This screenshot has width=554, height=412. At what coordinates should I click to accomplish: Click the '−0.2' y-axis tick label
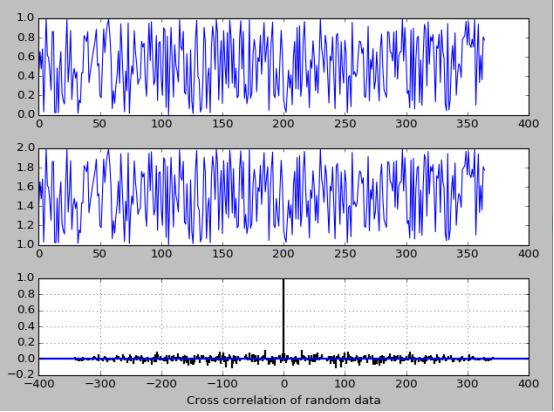[x=22, y=375]
